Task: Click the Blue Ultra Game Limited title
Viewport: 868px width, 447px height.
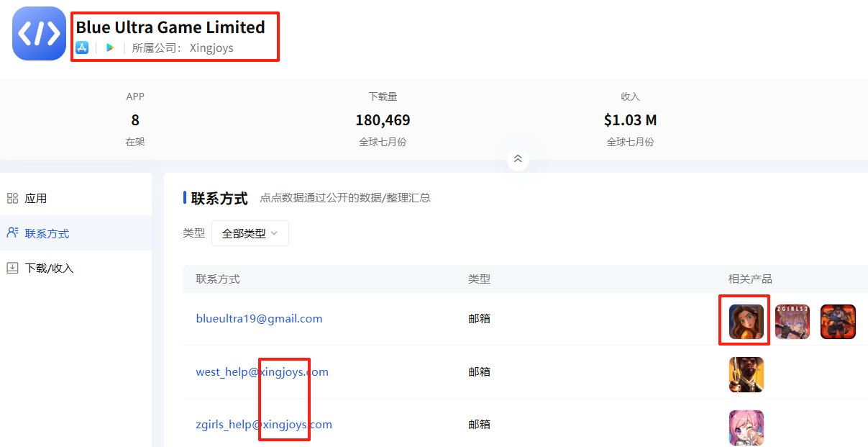Action: [170, 27]
